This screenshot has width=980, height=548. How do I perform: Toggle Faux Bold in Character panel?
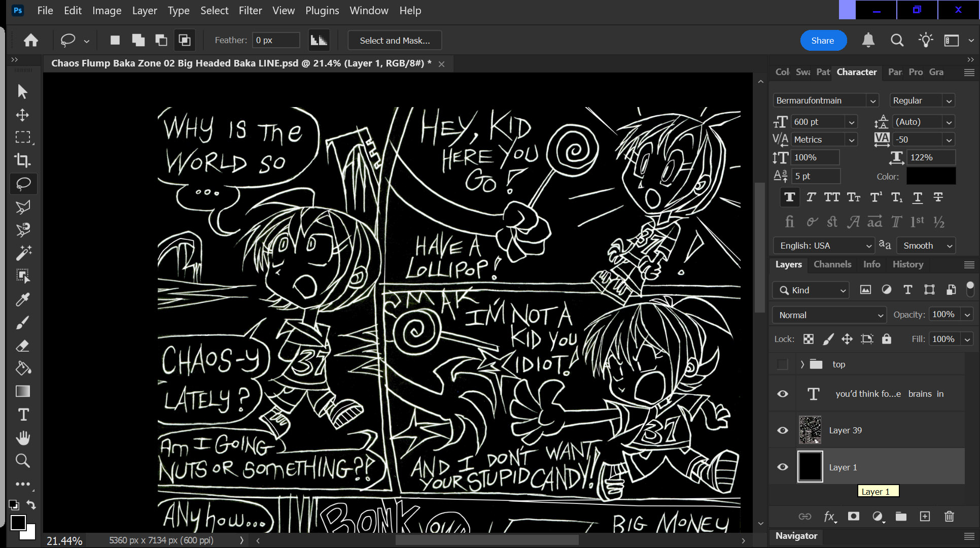tap(790, 197)
